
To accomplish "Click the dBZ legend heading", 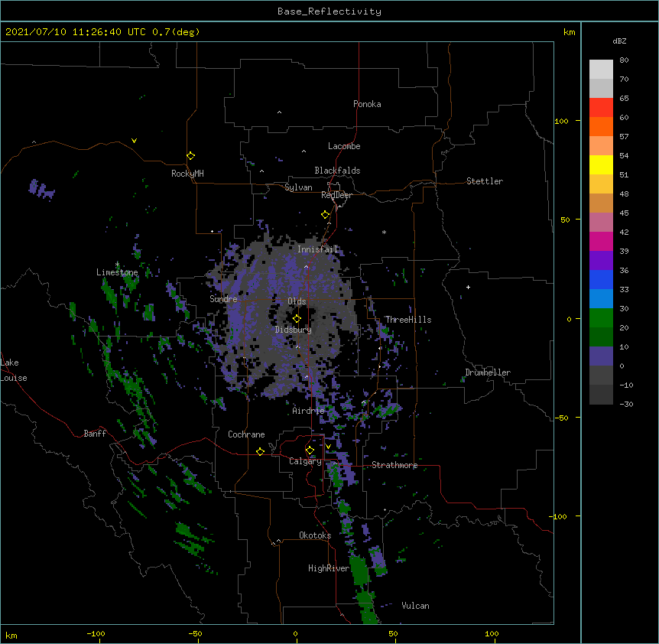I will pyautogui.click(x=619, y=41).
